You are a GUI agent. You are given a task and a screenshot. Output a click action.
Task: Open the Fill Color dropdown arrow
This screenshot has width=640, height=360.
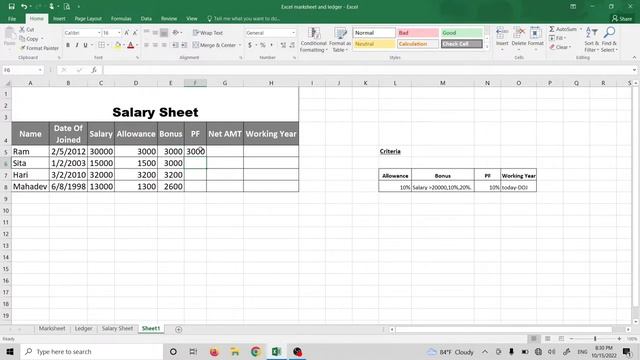click(x=124, y=45)
